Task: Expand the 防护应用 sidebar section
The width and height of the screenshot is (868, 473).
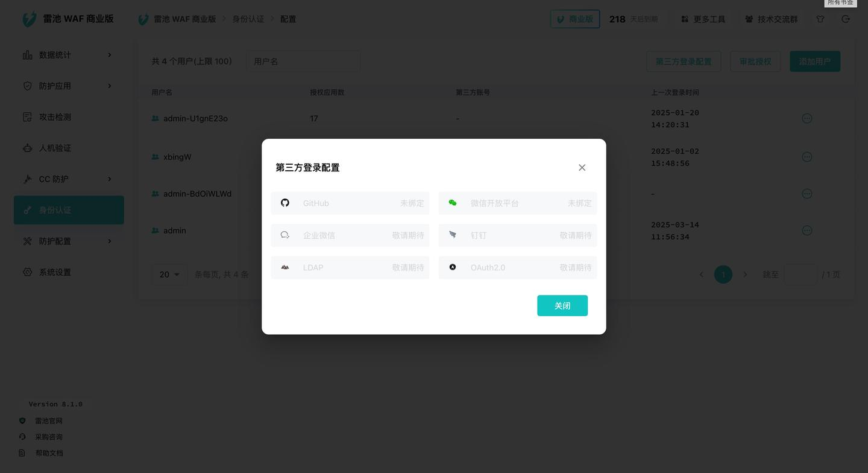Action: click(x=55, y=85)
